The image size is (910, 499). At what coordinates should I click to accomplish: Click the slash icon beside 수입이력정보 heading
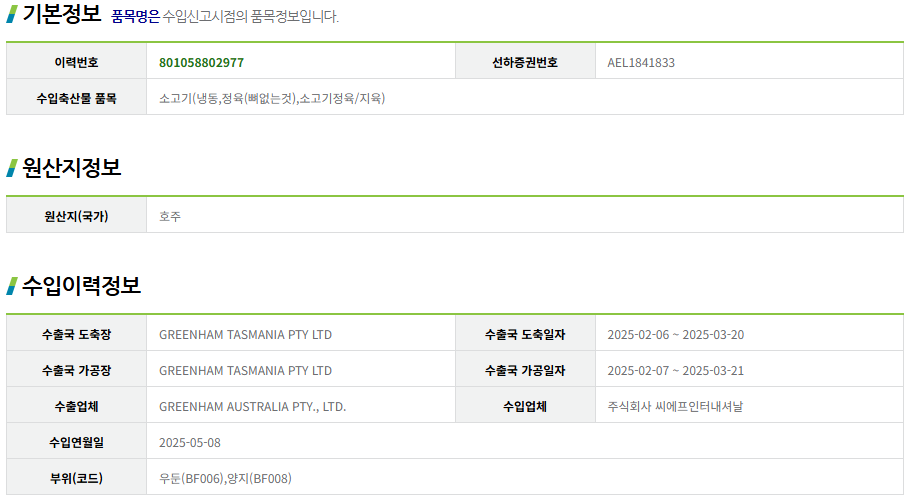click(x=12, y=286)
